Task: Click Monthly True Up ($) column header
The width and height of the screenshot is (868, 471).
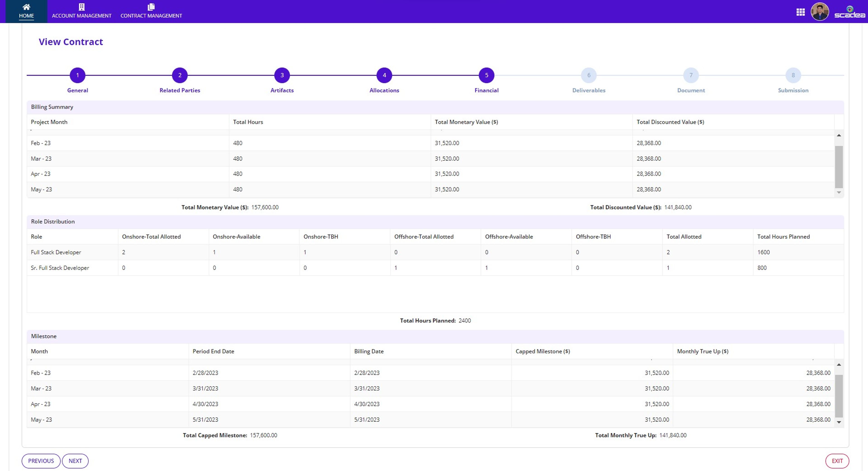Action: [754, 351]
